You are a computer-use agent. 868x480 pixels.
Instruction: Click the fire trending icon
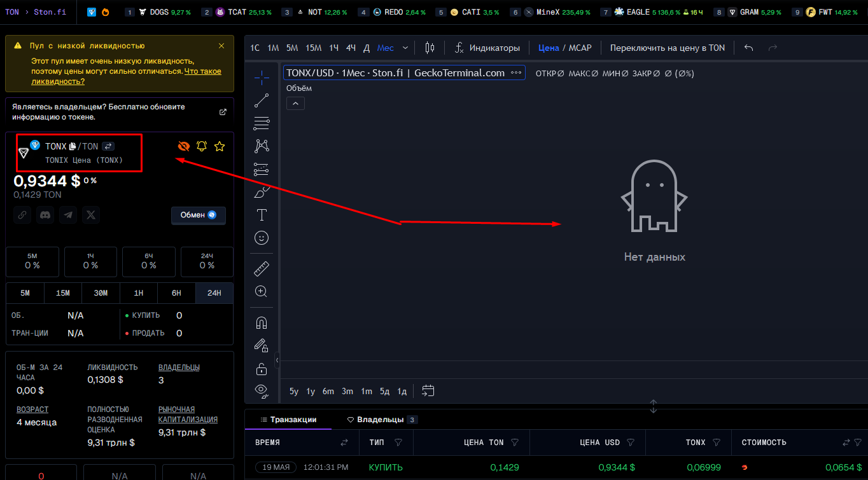[x=105, y=12]
